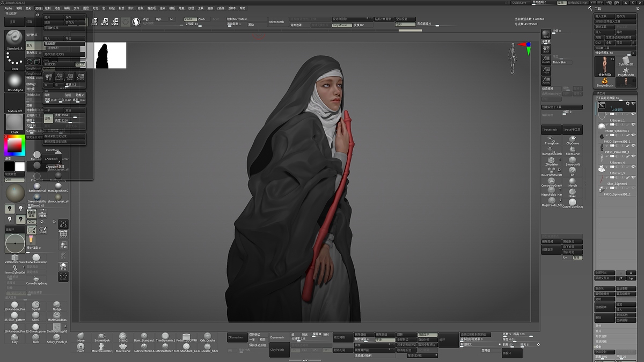
Task: Click the ZAppLink button
Action: pos(51,159)
